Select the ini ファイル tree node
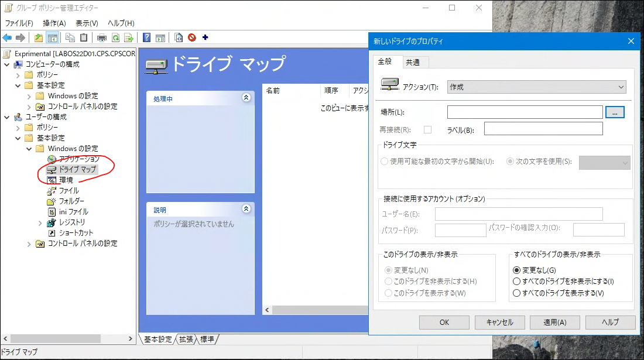 (x=74, y=212)
